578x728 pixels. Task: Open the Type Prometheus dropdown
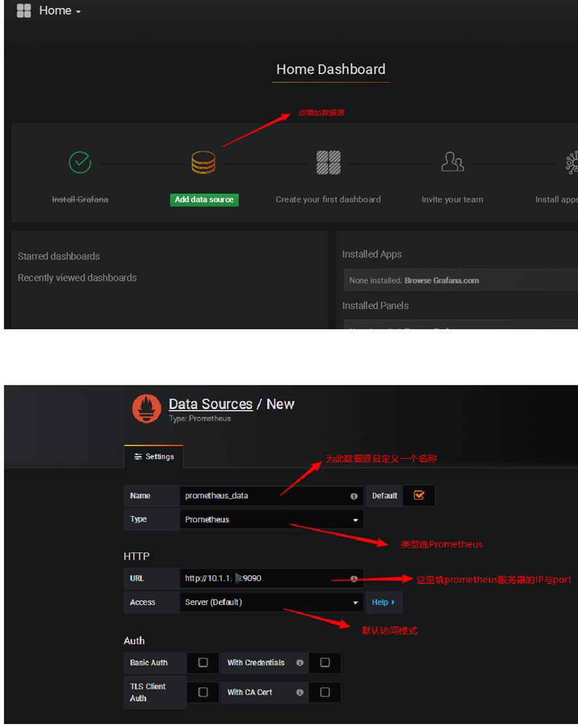(272, 519)
